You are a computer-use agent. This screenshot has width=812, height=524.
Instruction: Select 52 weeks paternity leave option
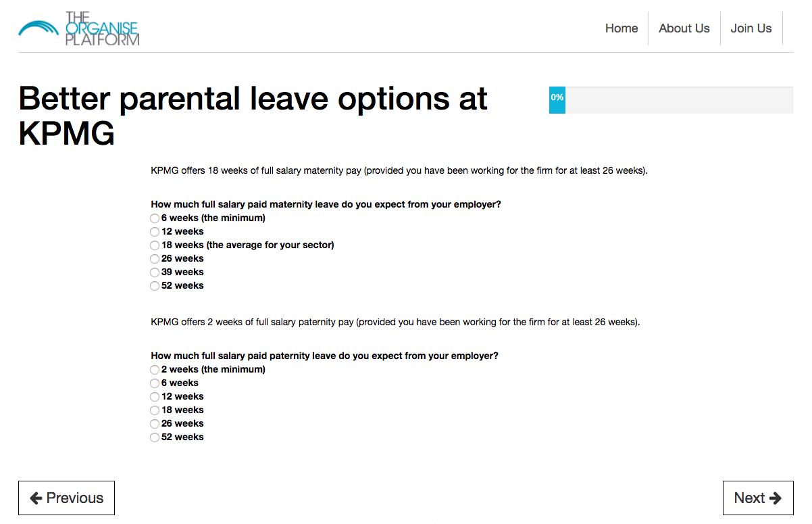(155, 437)
